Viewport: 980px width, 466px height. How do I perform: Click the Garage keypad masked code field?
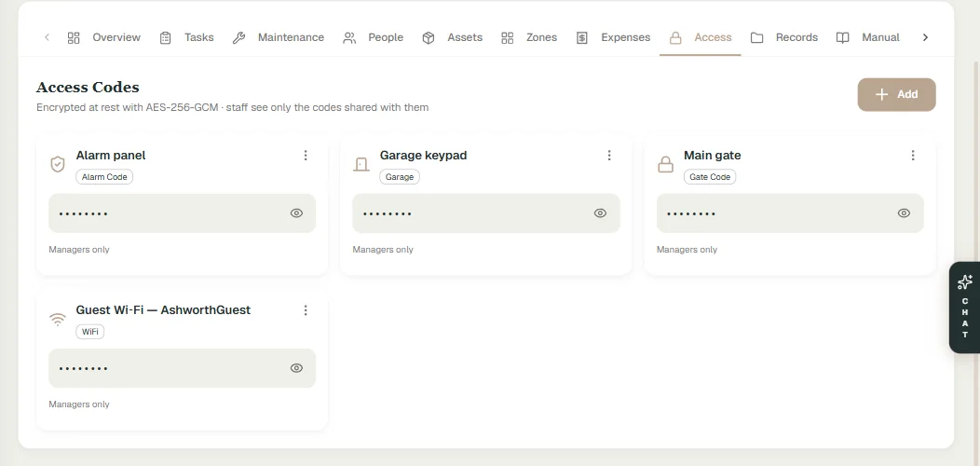(486, 213)
